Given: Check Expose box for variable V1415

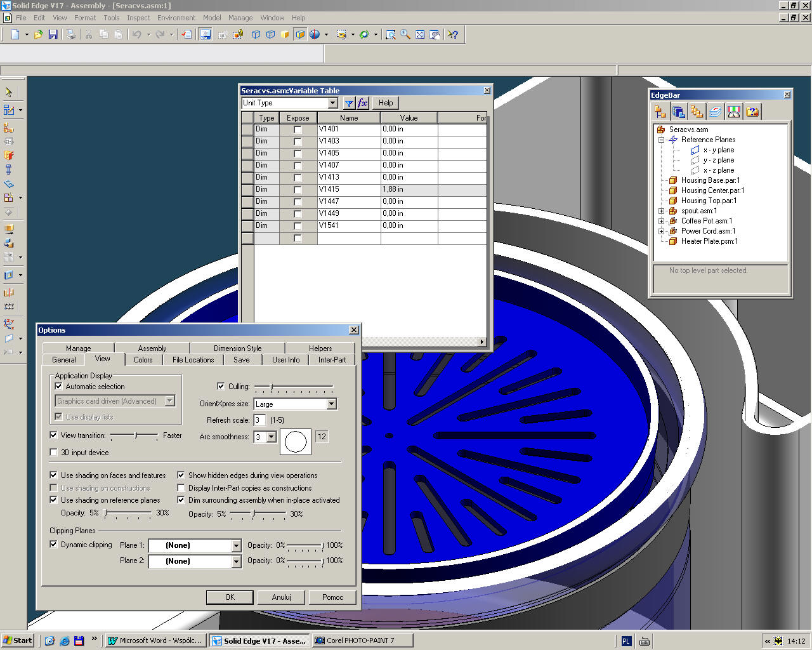Looking at the screenshot, I should (298, 190).
